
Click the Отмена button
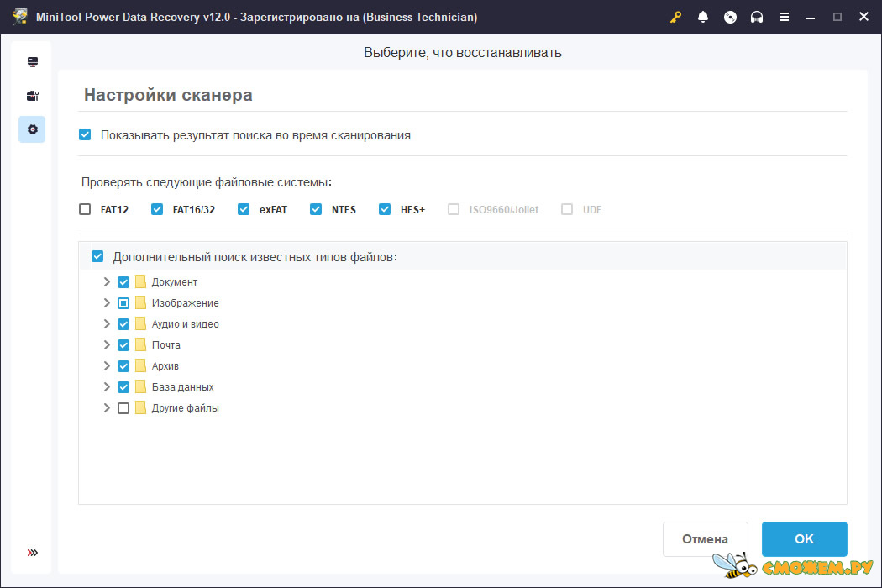706,539
